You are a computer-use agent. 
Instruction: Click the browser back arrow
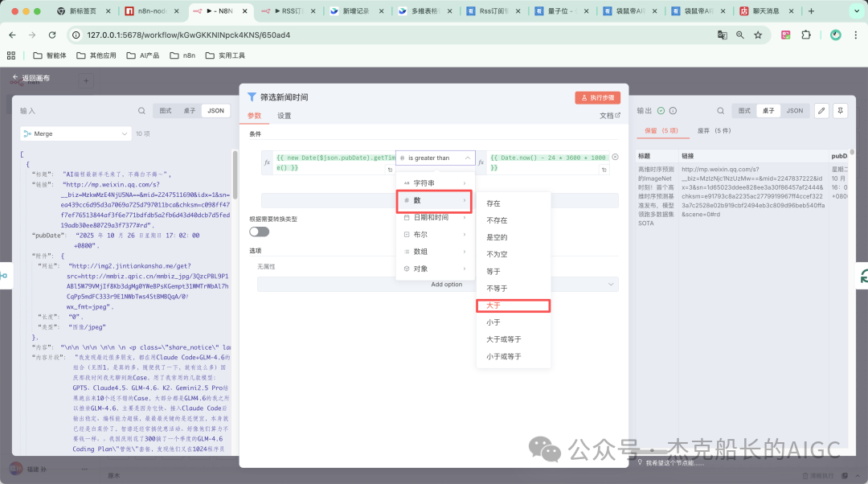click(12, 35)
